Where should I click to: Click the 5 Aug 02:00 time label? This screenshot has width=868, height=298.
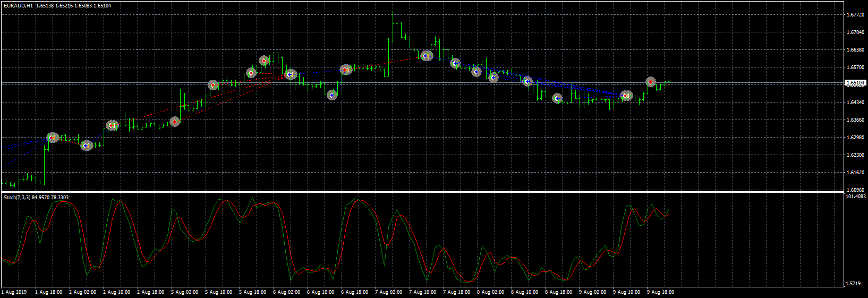pos(185,292)
